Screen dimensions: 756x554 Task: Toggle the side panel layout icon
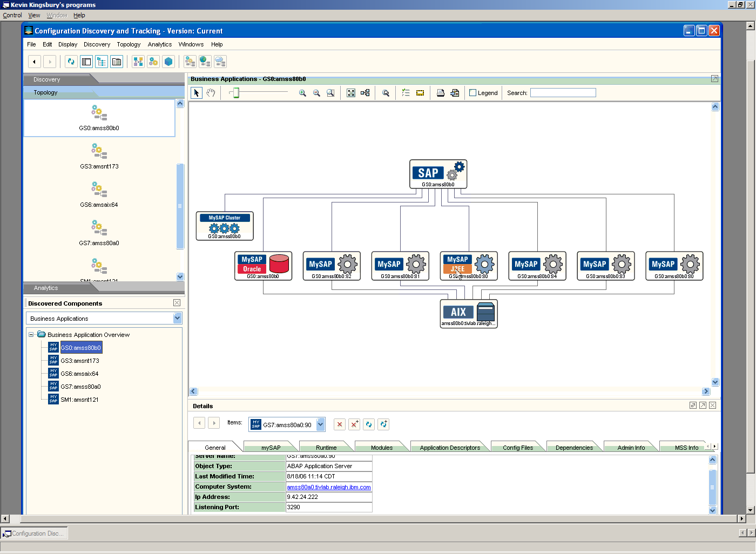[86, 62]
